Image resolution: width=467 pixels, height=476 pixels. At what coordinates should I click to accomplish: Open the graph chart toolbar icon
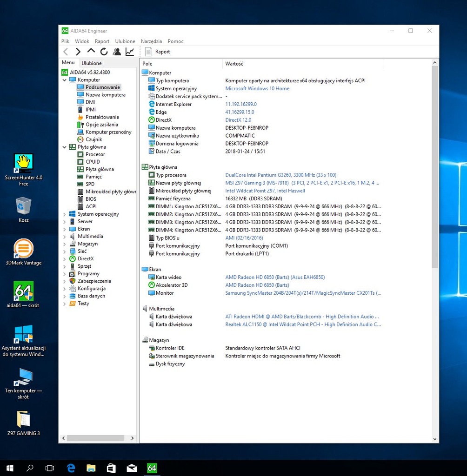click(x=130, y=52)
